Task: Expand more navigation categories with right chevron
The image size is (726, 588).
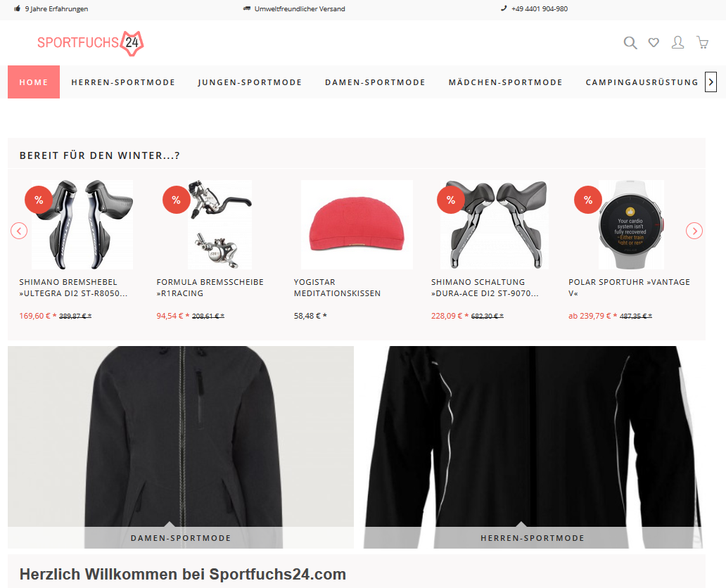Action: pyautogui.click(x=711, y=82)
